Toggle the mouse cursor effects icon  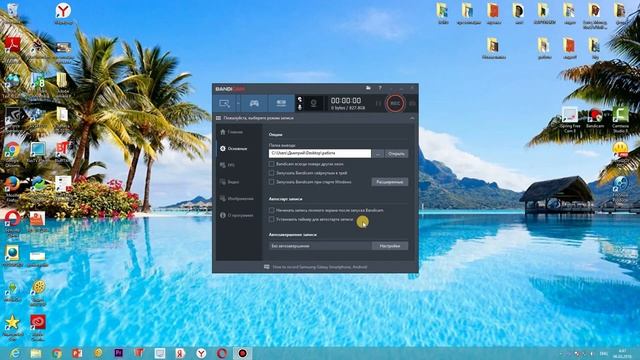pyautogui.click(x=300, y=100)
